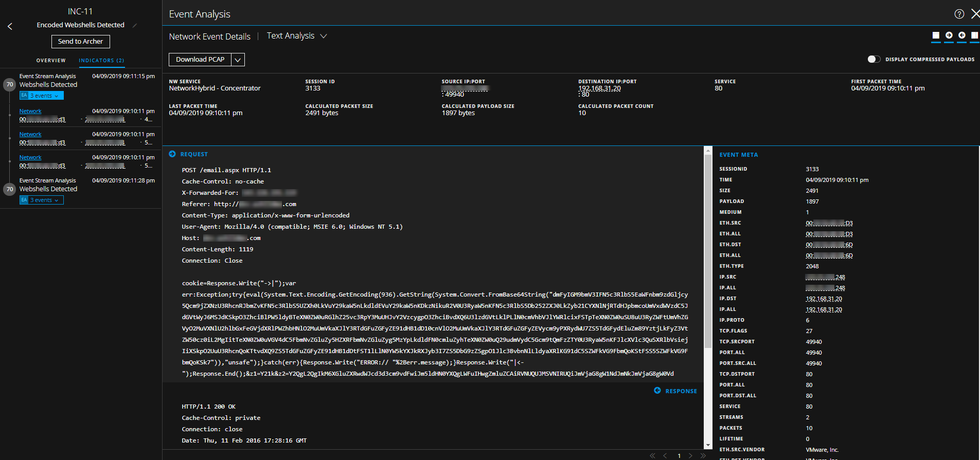
Task: Click the ETH.SRC MAC value ending D3
Action: point(829,223)
